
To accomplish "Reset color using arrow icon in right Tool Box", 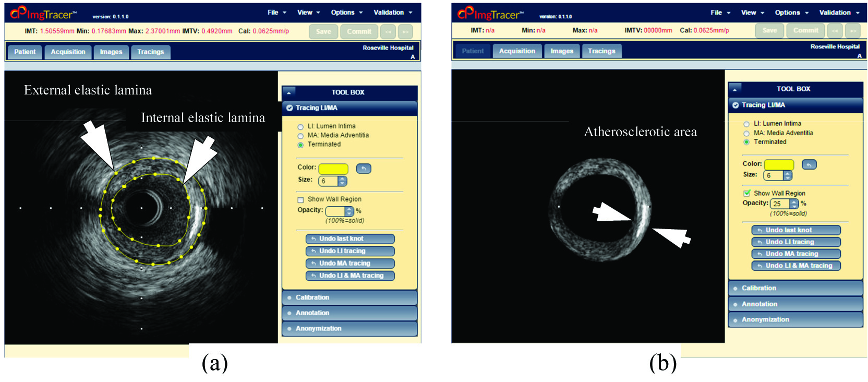I will [809, 165].
